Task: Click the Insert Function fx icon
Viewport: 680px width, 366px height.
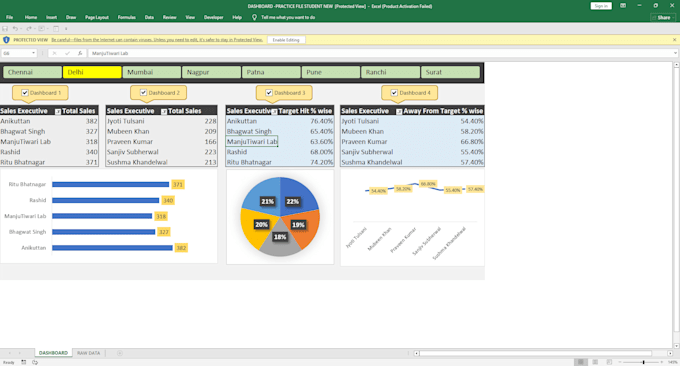Action: point(80,53)
